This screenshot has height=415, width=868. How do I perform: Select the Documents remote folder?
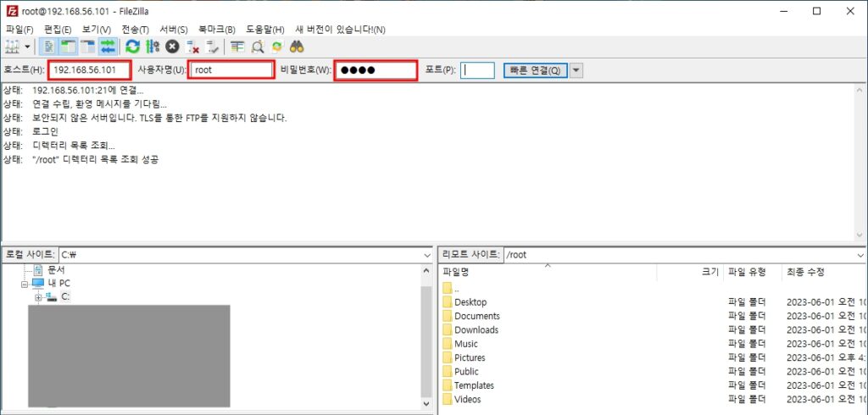coord(477,316)
